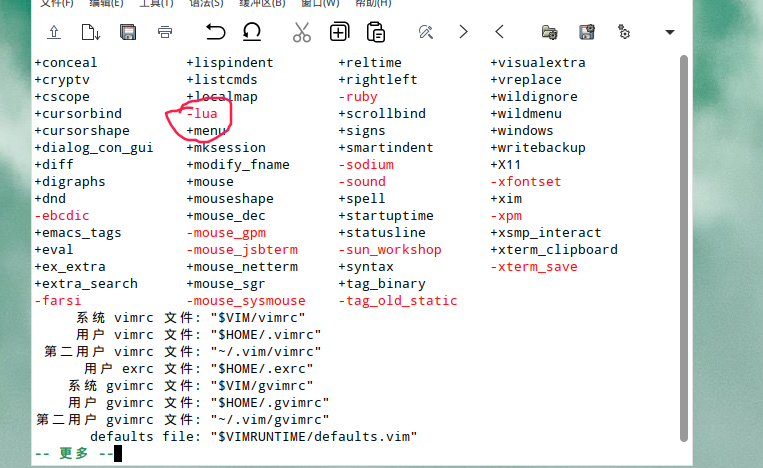Image resolution: width=763 pixels, height=468 pixels.
Task: Click the "+cryptv" feature text
Action: point(62,80)
